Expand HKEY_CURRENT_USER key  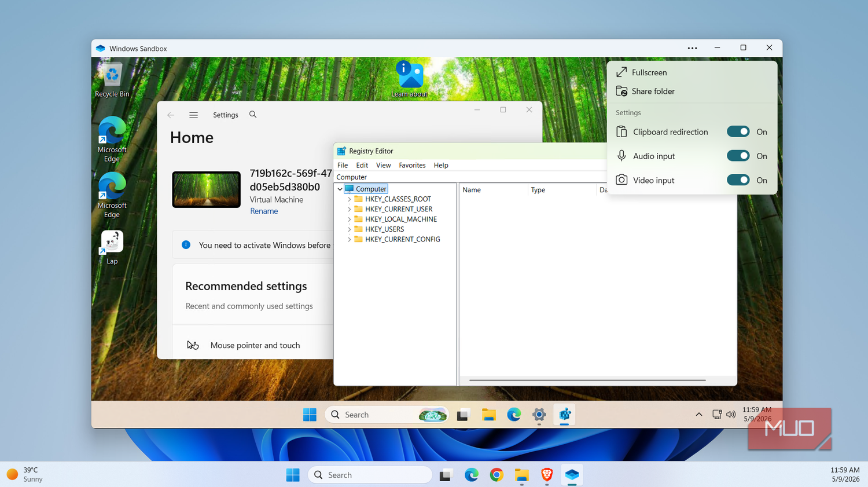(x=349, y=209)
